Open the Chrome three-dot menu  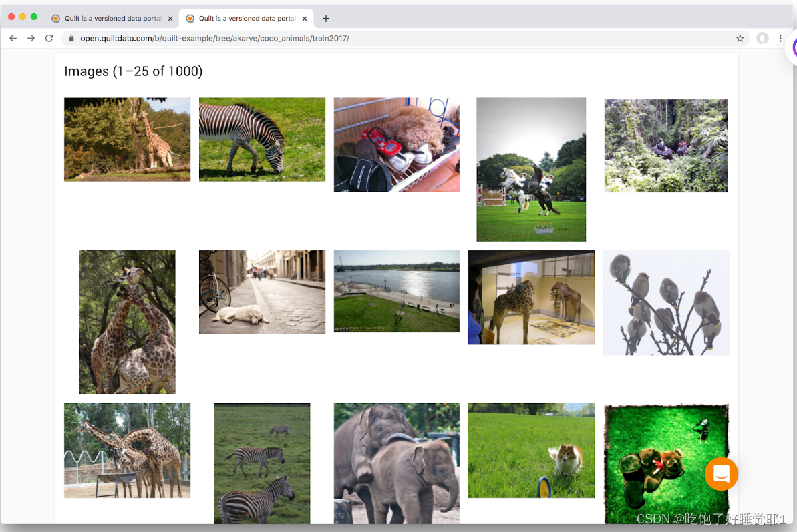coord(780,38)
